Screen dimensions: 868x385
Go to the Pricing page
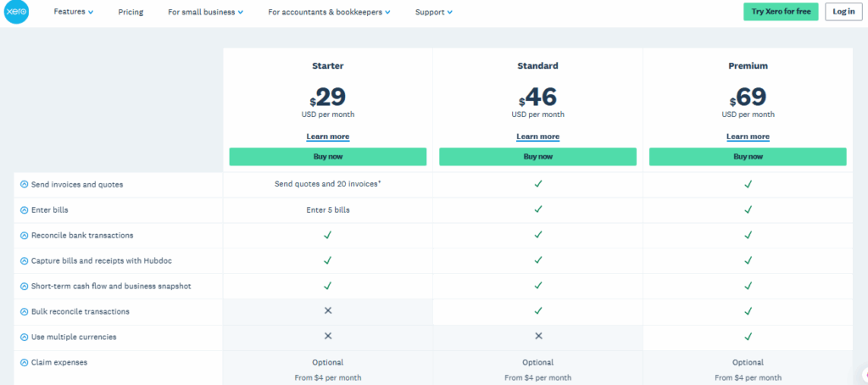131,12
